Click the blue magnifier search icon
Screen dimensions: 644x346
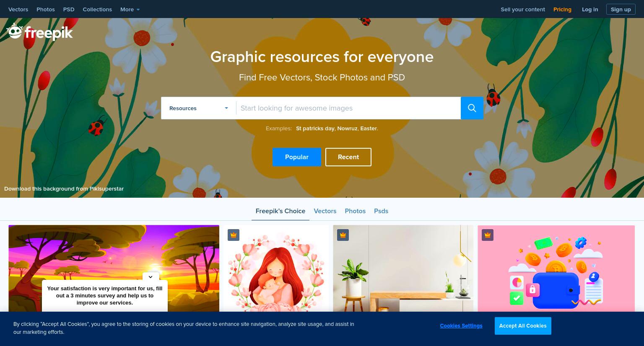coord(472,108)
